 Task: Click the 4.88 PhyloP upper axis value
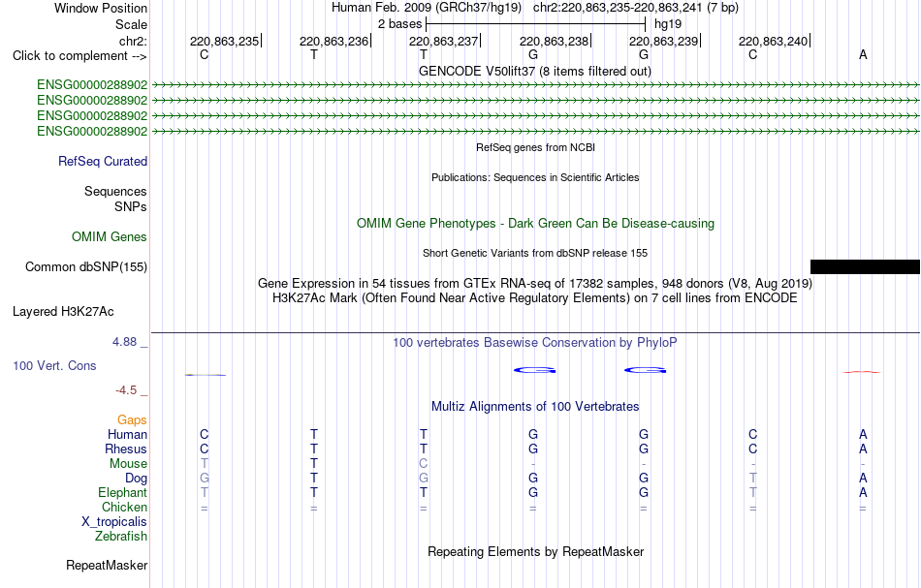(124, 342)
